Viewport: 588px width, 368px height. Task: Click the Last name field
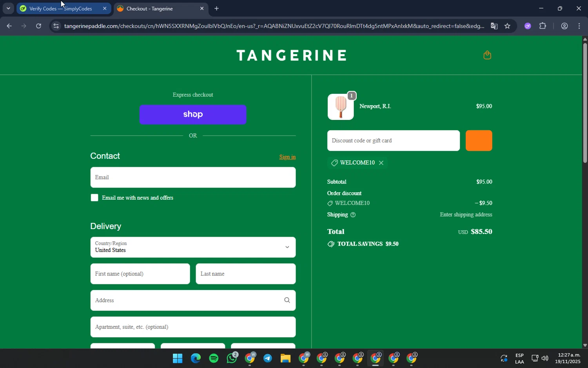point(245,274)
